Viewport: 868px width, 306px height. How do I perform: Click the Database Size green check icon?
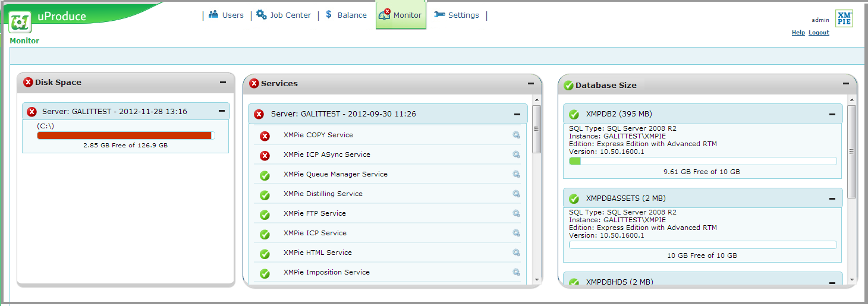click(568, 85)
